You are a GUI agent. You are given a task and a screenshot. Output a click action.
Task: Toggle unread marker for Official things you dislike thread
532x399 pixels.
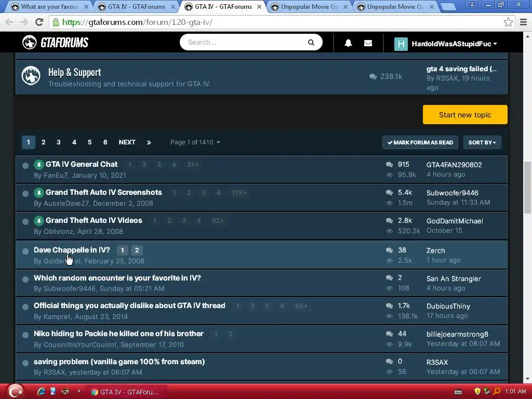tap(25, 307)
